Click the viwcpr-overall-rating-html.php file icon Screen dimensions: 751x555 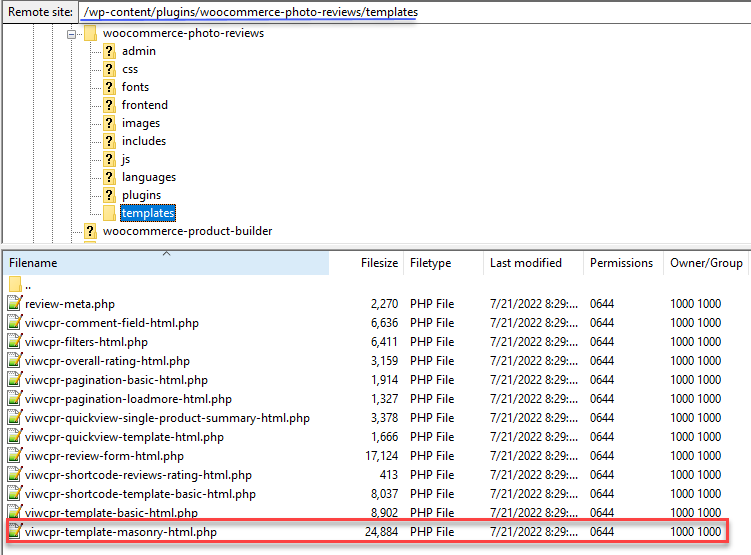(x=15, y=361)
